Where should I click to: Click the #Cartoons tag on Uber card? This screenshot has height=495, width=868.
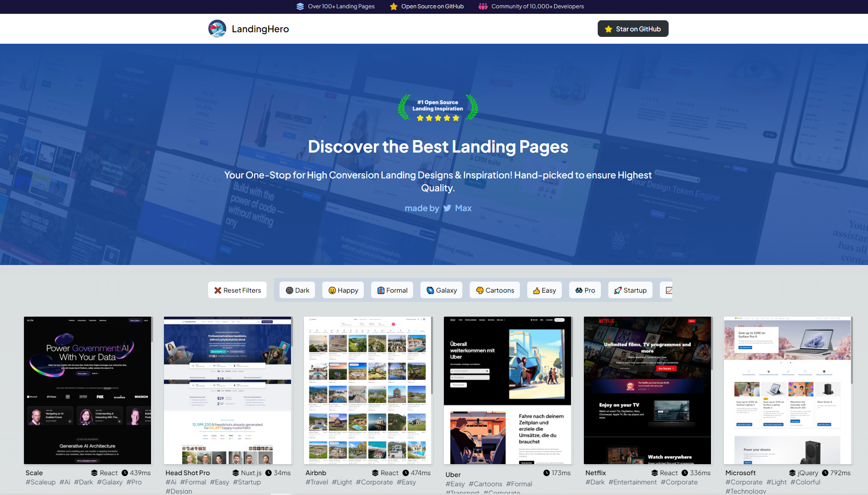point(485,484)
